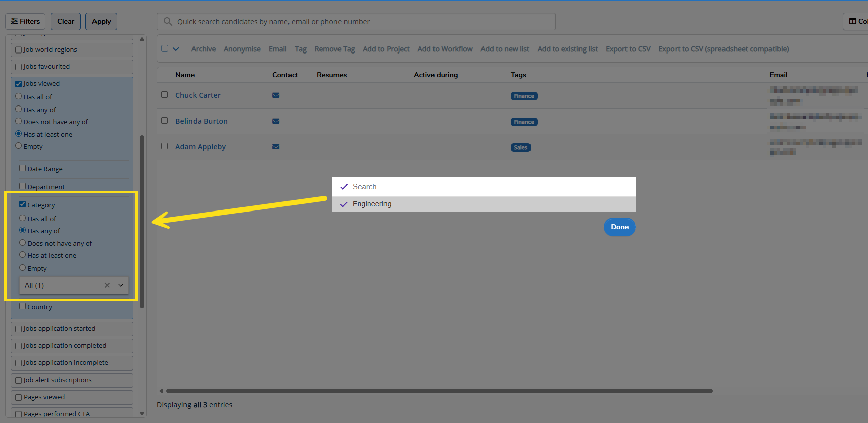Viewport: 868px width, 423px height.
Task: Open the select-all dropdown arrow
Action: [176, 49]
